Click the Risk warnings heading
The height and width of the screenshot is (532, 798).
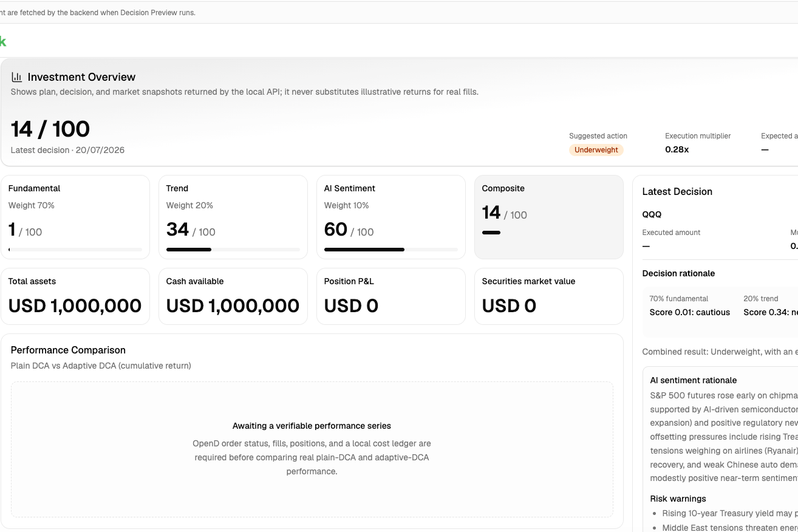(x=678, y=499)
